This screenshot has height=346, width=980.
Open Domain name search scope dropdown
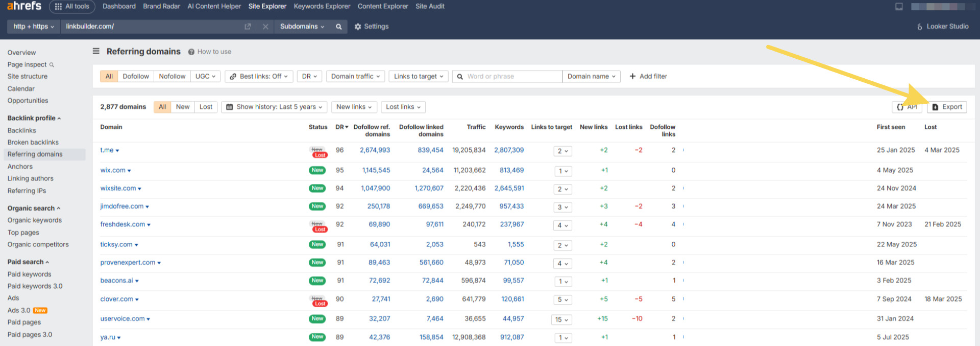[x=592, y=76]
